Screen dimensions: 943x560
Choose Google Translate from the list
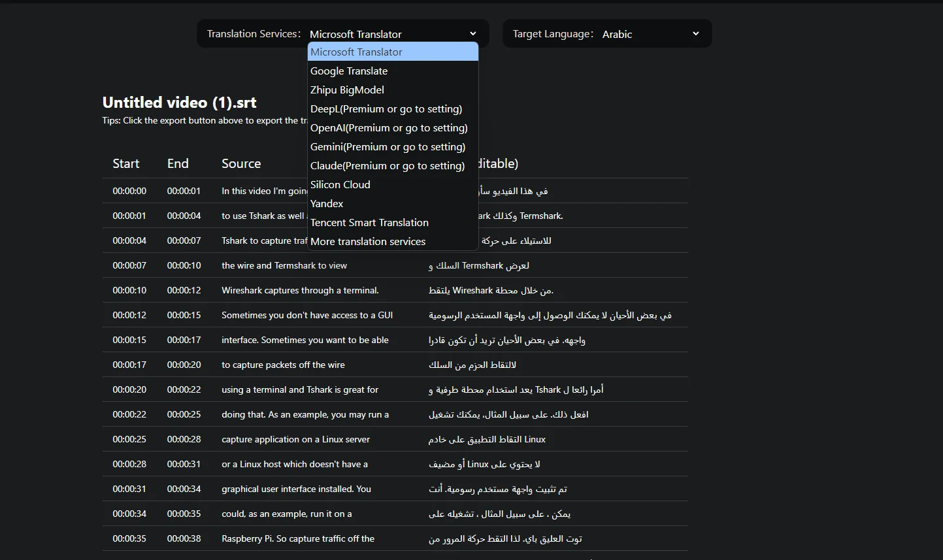coord(393,71)
